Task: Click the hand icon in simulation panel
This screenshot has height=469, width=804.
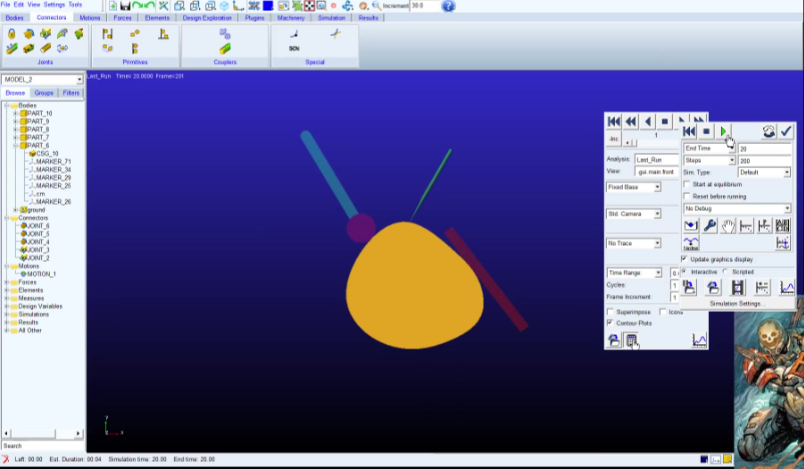Action: [x=728, y=226]
